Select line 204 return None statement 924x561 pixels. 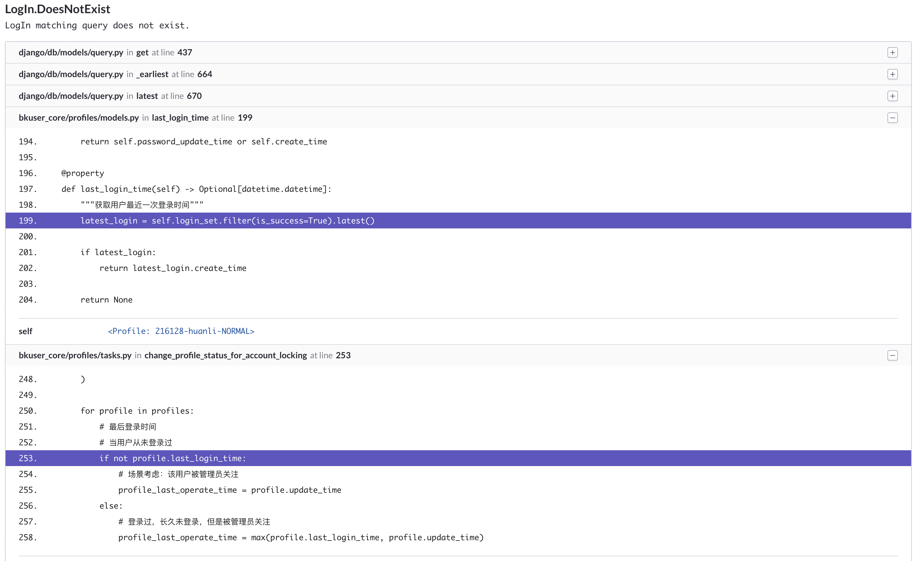point(106,299)
